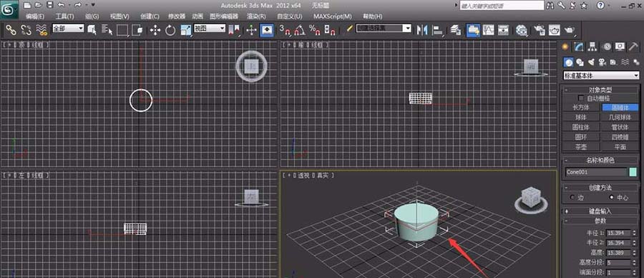Open the Curve Editor icon
644x278 pixels.
(x=488, y=30)
